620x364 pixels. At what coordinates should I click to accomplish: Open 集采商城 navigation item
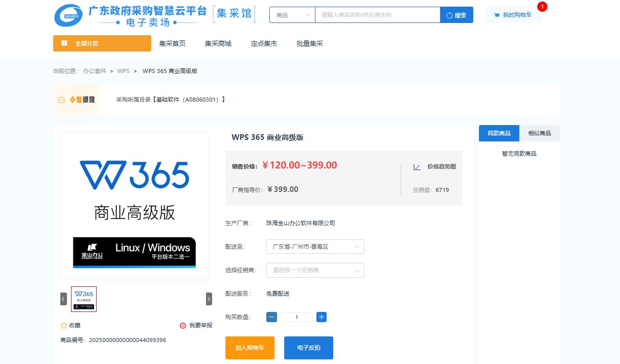[218, 43]
